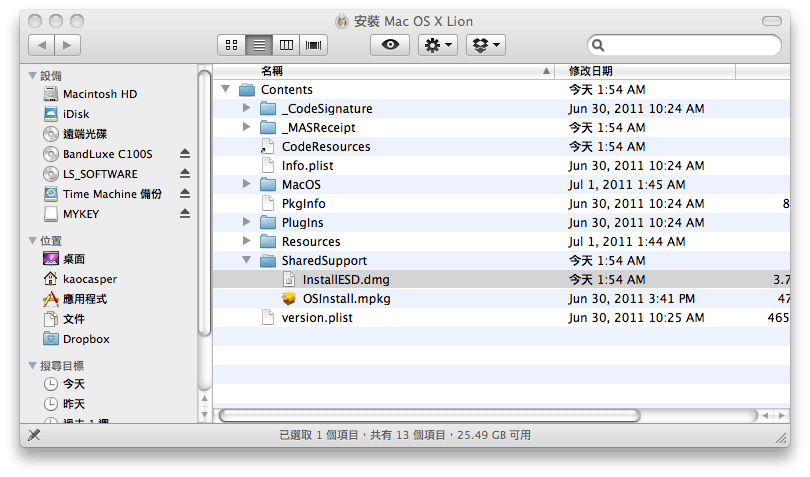This screenshot has width=810, height=477.
Task: Eject LS_SOFTWARE disc
Action: pyautogui.click(x=185, y=174)
